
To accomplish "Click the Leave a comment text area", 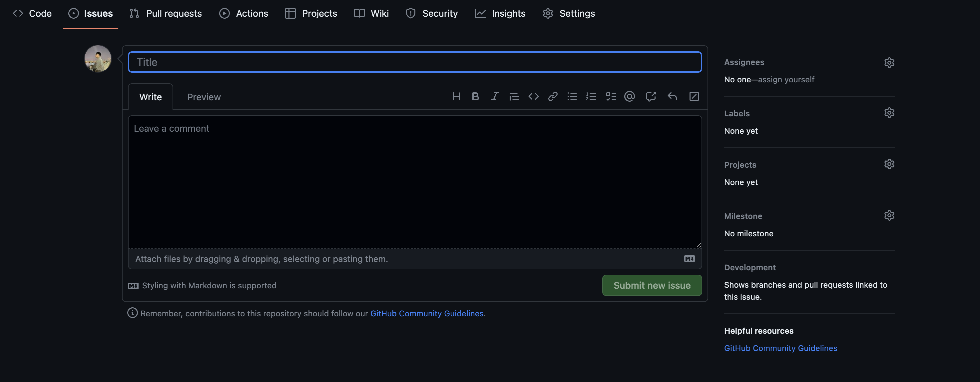I will coord(415,182).
